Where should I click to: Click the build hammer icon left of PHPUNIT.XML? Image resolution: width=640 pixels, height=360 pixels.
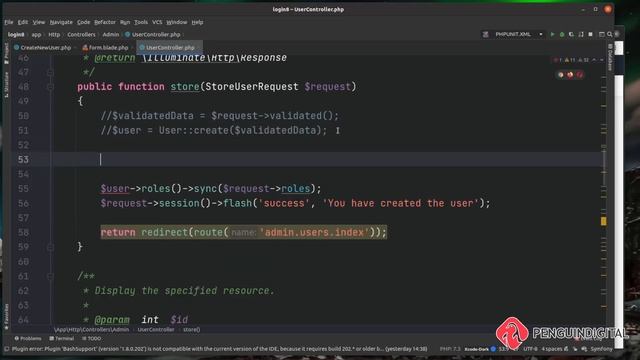485,35
